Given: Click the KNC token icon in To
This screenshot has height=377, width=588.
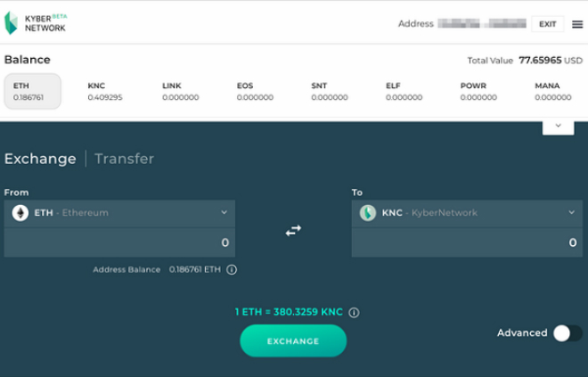Looking at the screenshot, I should (368, 213).
